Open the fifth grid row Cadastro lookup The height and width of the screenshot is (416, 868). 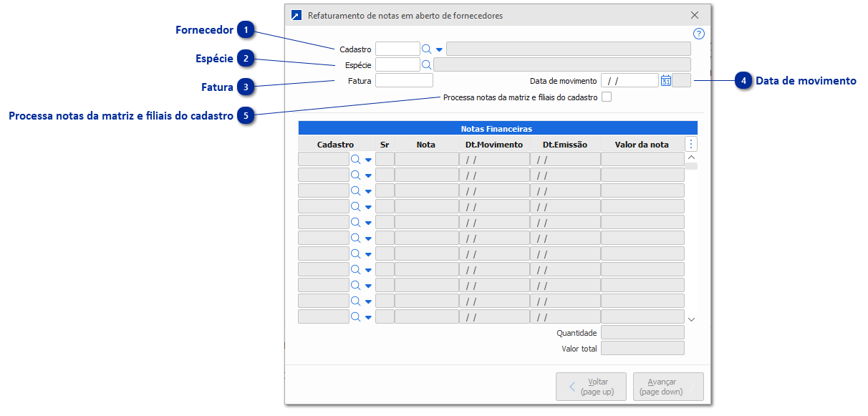(356, 221)
